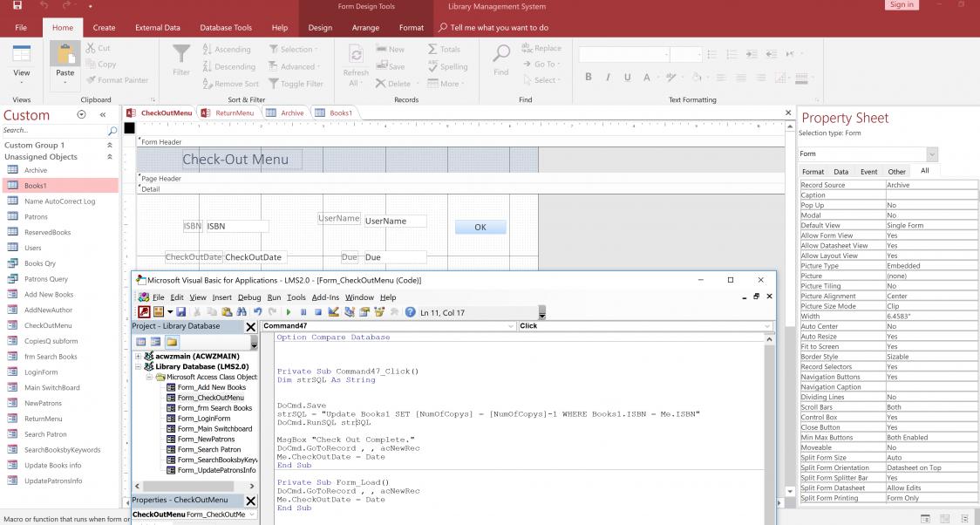Open the Books Qry query in navigation pane
The height and width of the screenshot is (525, 980).
(x=40, y=263)
